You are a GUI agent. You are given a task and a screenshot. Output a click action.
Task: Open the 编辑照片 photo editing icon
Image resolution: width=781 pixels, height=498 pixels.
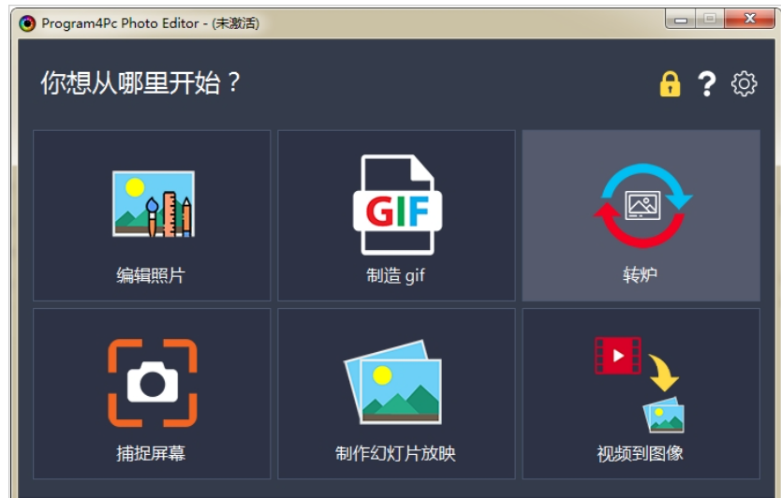[x=153, y=204]
